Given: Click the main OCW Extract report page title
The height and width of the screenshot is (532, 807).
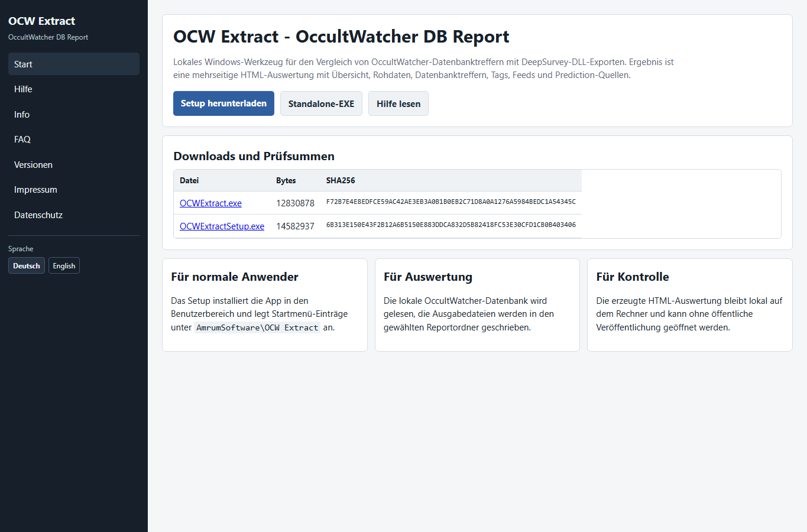Looking at the screenshot, I should point(341,37).
